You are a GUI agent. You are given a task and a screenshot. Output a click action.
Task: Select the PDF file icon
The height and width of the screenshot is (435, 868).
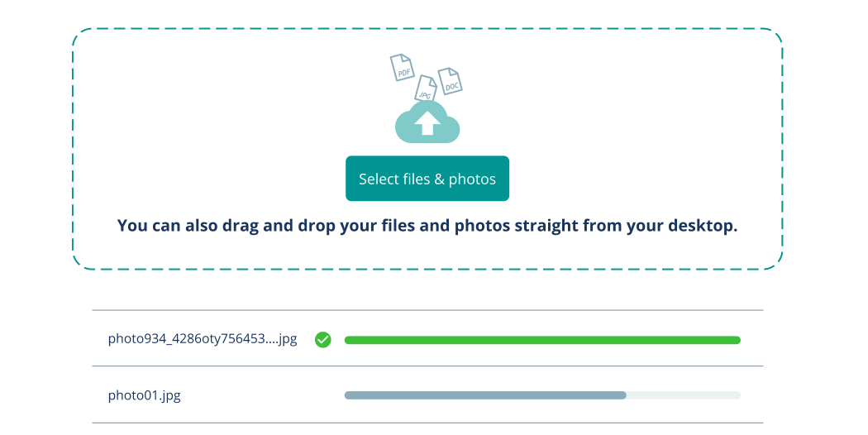pyautogui.click(x=403, y=68)
